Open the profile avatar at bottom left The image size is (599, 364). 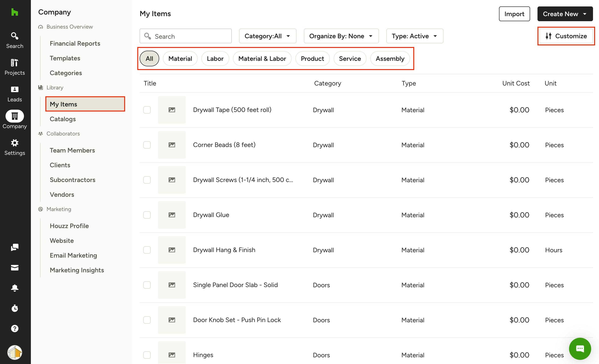point(15,352)
